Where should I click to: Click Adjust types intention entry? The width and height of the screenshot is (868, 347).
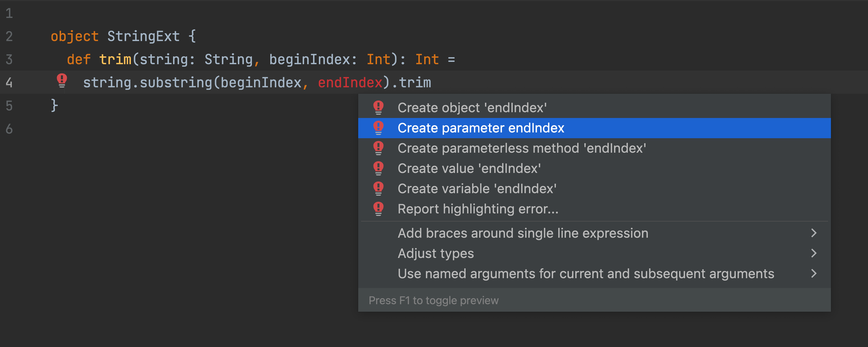tap(436, 253)
